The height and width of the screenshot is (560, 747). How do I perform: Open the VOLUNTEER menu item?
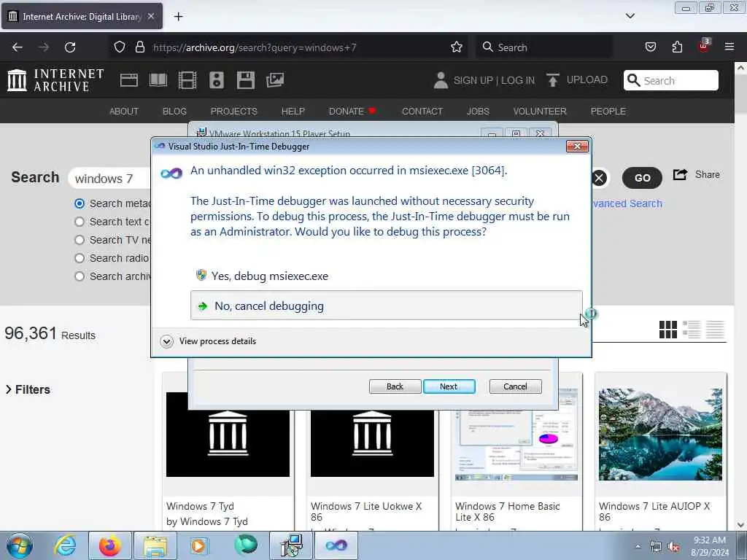click(x=540, y=111)
